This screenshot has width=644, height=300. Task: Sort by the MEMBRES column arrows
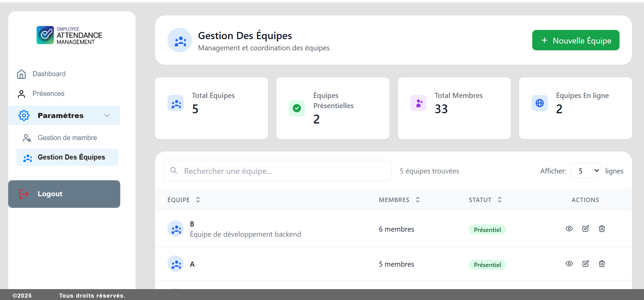pyautogui.click(x=418, y=200)
